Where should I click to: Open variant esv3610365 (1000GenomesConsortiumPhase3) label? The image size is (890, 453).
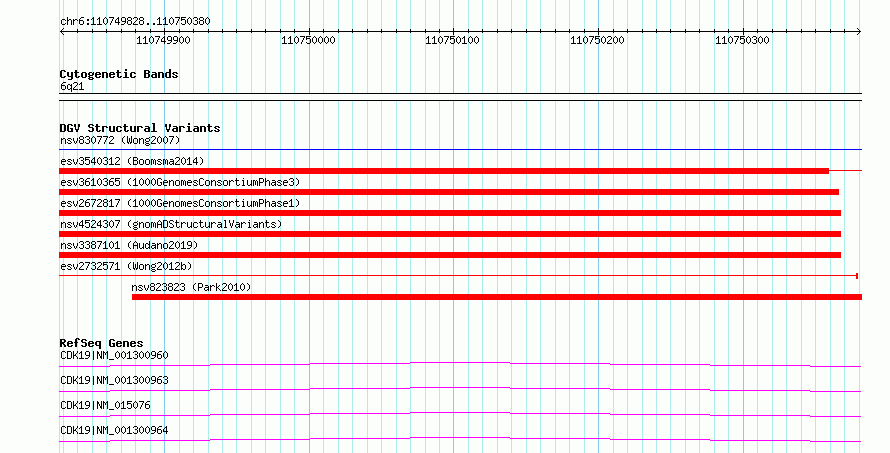(x=180, y=182)
